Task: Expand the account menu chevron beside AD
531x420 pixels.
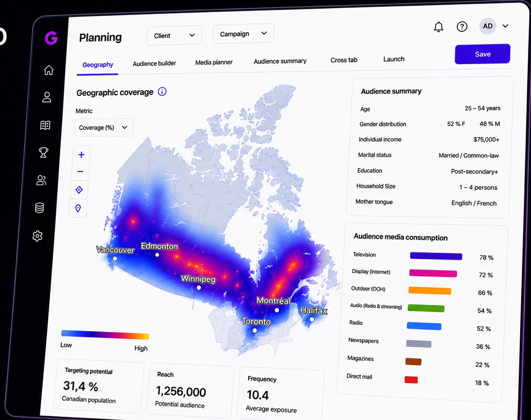Action: coord(505,26)
